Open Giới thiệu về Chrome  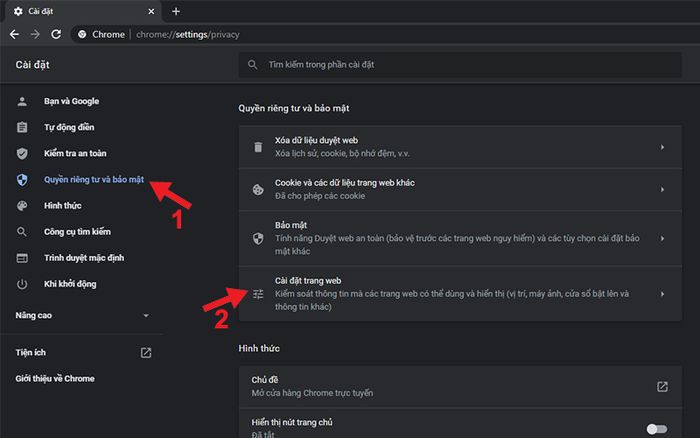tap(55, 379)
